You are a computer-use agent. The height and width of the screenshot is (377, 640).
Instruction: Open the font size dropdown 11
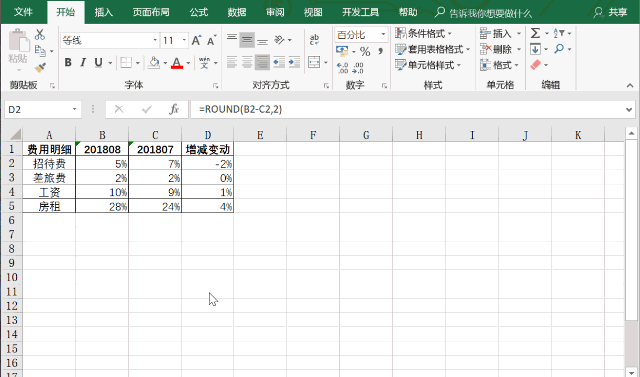point(184,40)
